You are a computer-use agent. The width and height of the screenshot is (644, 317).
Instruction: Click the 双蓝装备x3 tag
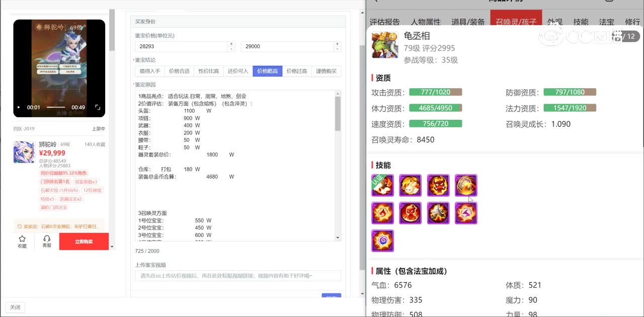(86, 182)
